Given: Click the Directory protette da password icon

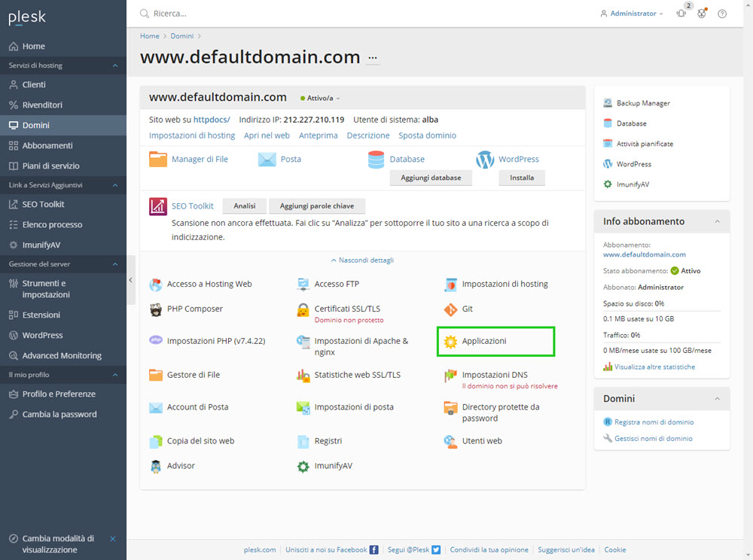Looking at the screenshot, I should tap(450, 408).
